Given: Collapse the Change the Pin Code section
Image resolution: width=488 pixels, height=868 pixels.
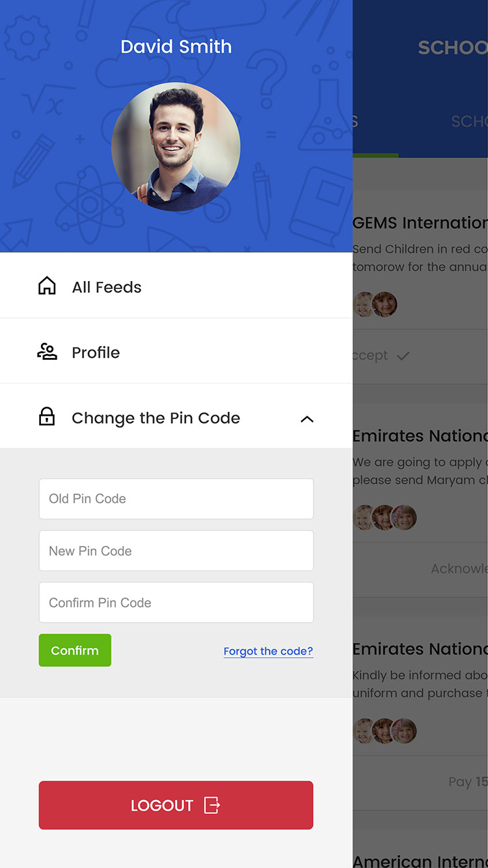Looking at the screenshot, I should tap(307, 419).
